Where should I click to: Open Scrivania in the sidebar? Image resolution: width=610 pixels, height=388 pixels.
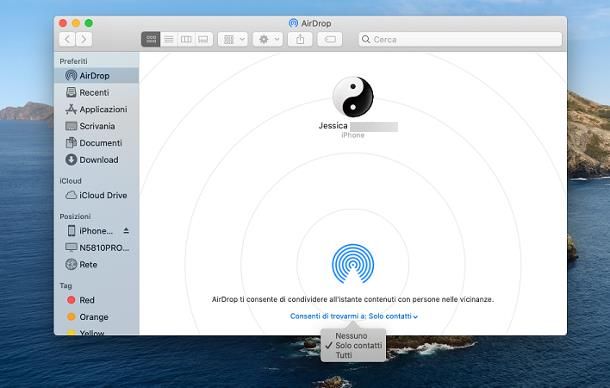(x=96, y=126)
